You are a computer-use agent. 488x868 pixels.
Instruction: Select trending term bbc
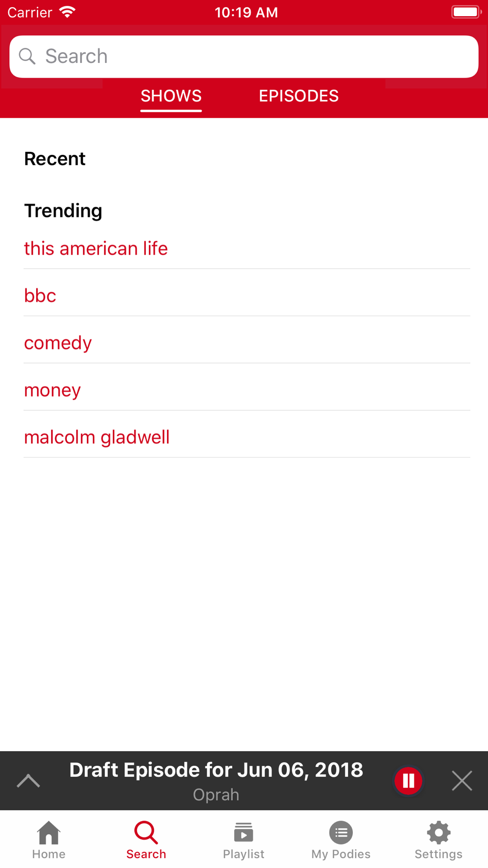coord(40,296)
